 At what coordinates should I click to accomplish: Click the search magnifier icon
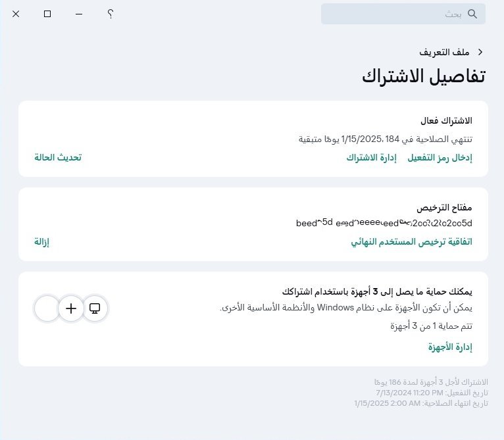click(472, 14)
